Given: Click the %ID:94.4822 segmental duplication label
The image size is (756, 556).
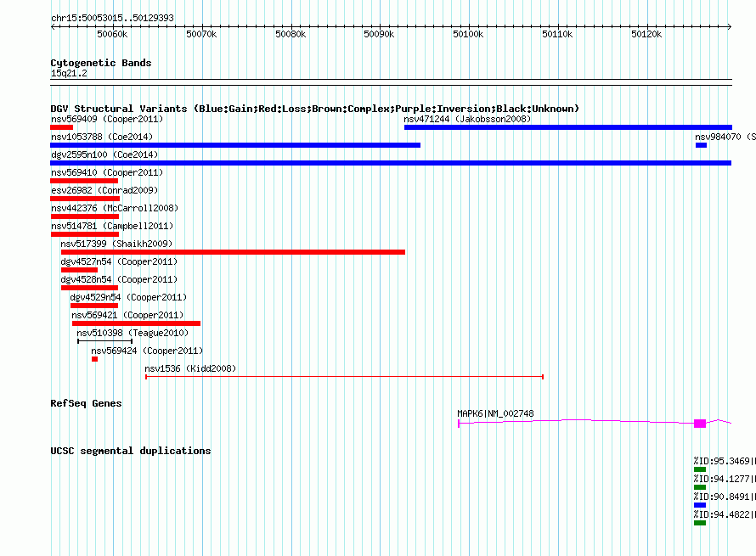Looking at the screenshot, I should (x=725, y=514).
